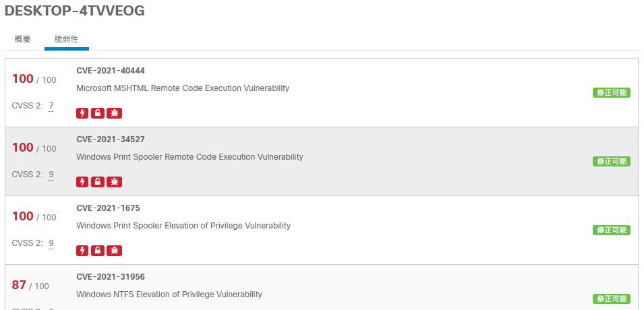The image size is (644, 310).
Task: Open the CVE-2021-34527 entry title
Action: 111,139
